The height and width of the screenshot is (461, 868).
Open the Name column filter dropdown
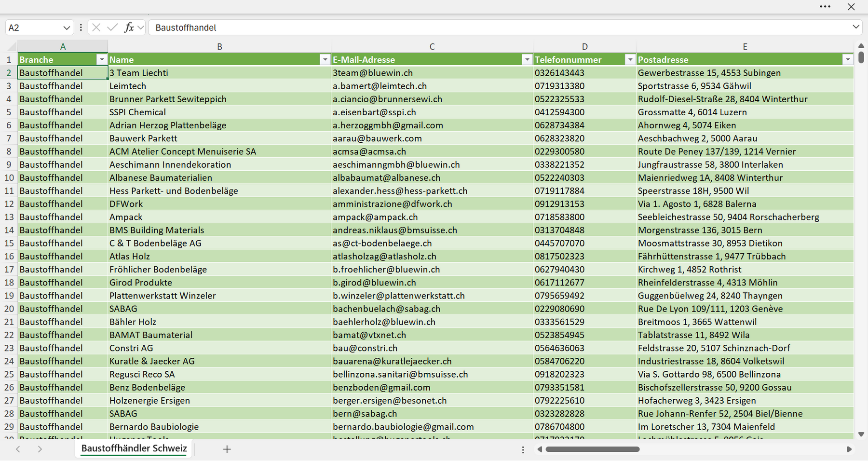[x=325, y=59]
